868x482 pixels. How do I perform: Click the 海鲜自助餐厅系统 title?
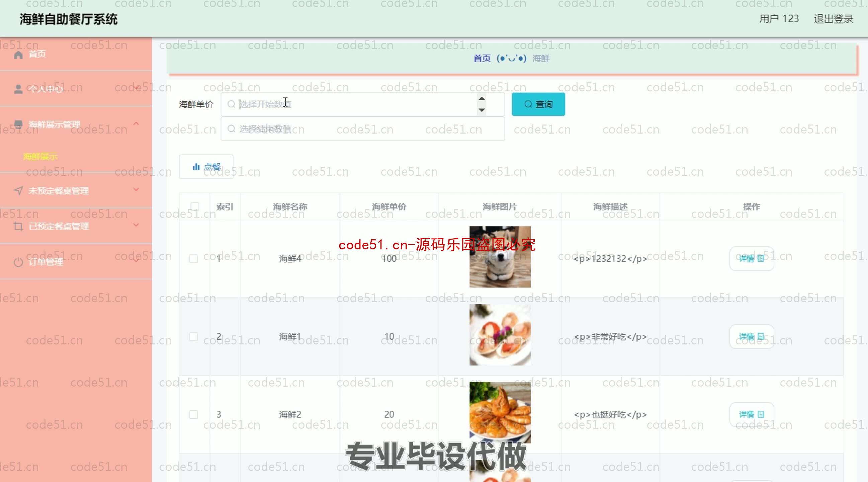[68, 19]
